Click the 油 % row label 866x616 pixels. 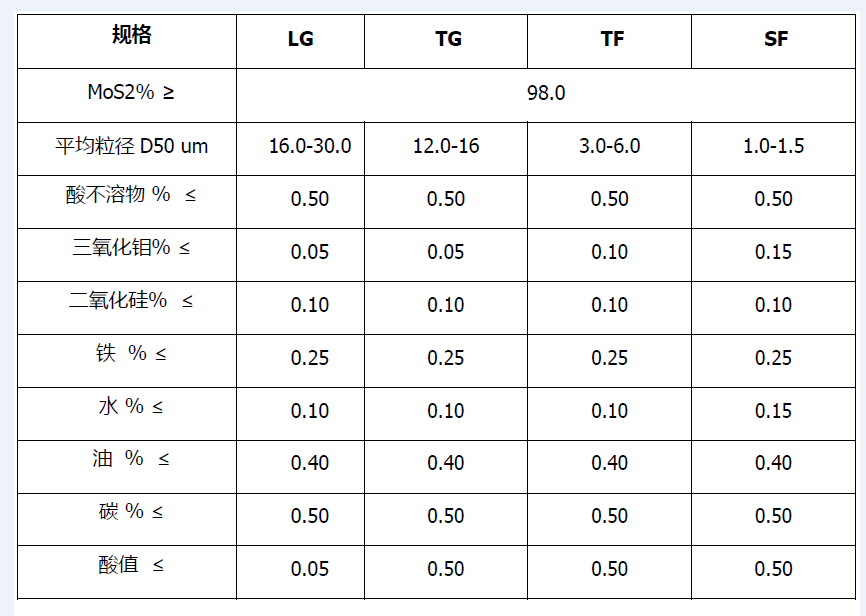coord(131,459)
